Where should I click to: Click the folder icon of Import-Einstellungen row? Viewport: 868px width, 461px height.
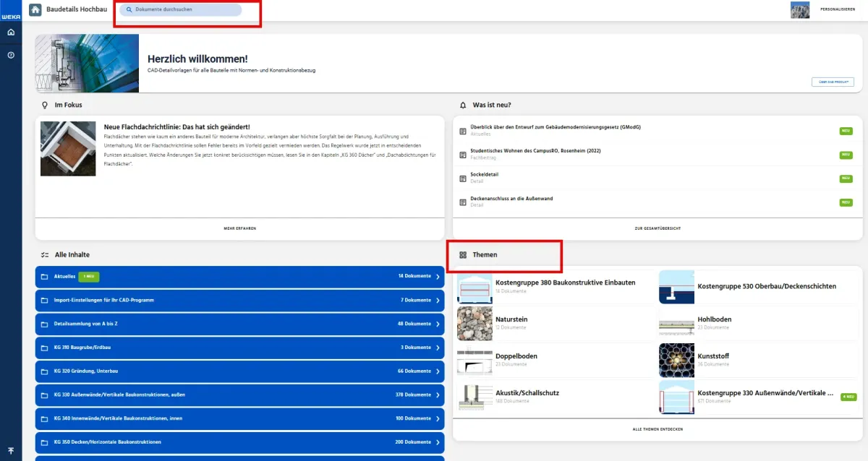coord(45,300)
